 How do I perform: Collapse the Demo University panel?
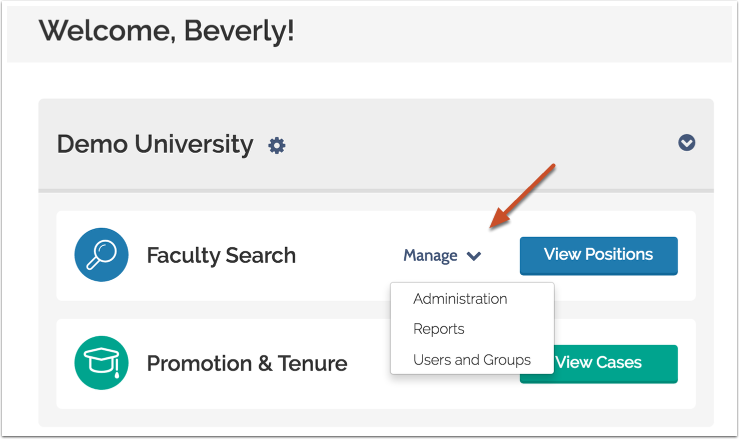[x=686, y=143]
